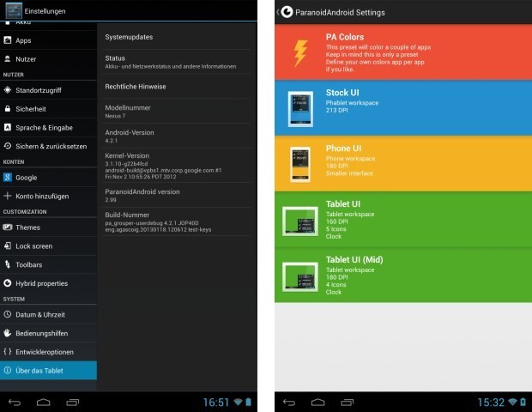This screenshot has width=532, height=412.
Task: Pick the Tablet UI preset icon
Action: click(x=299, y=221)
